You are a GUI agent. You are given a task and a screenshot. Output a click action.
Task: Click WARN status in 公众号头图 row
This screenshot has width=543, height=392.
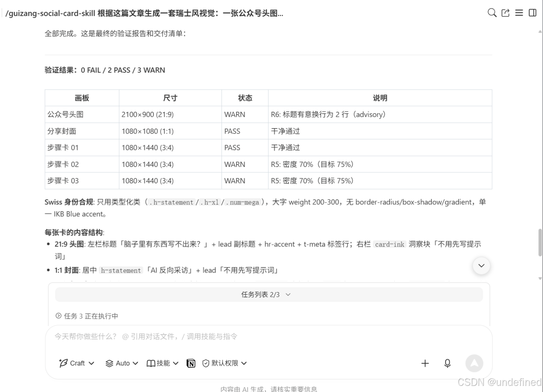pyautogui.click(x=245, y=114)
